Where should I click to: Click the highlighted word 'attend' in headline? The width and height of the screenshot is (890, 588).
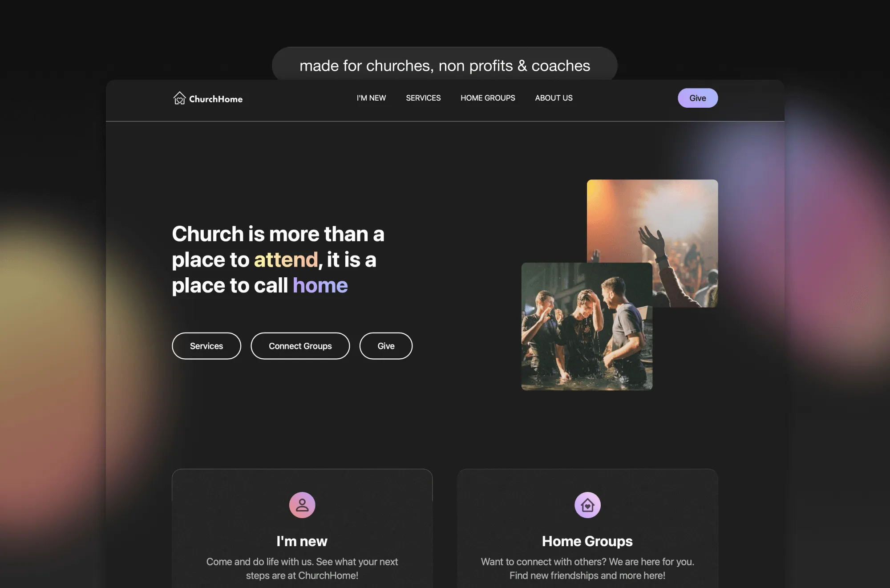286,260
